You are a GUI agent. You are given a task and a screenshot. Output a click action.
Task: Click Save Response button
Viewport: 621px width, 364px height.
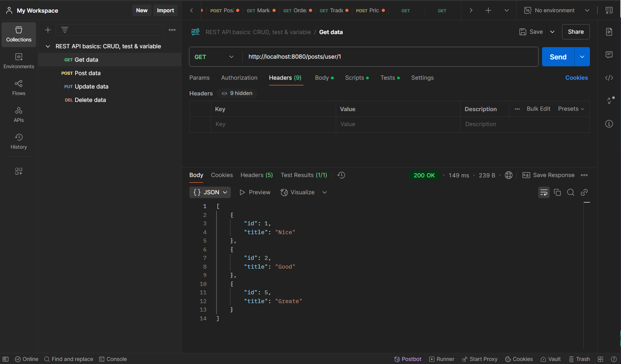pyautogui.click(x=549, y=175)
